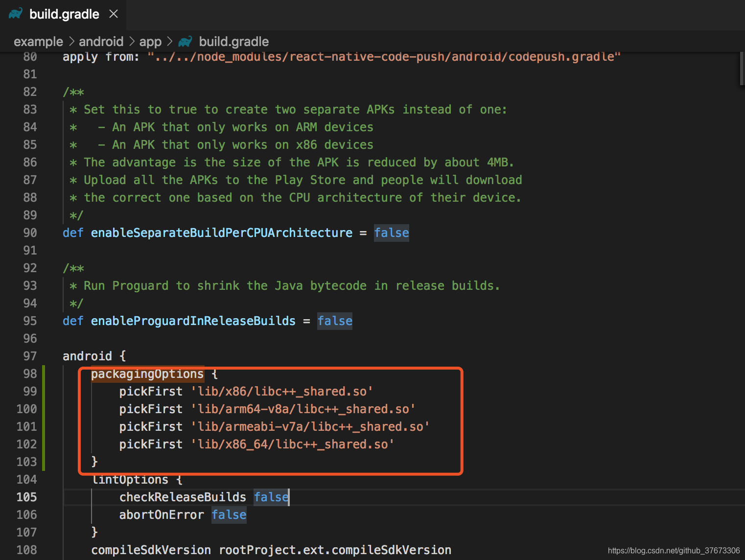Click 'lib/armeabi-v7a/libc++_shared.so' string

310,427
